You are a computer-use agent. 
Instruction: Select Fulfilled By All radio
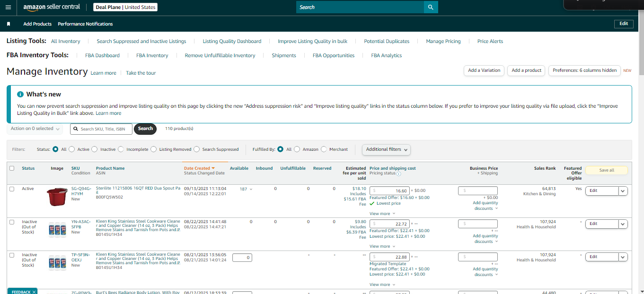pos(281,149)
